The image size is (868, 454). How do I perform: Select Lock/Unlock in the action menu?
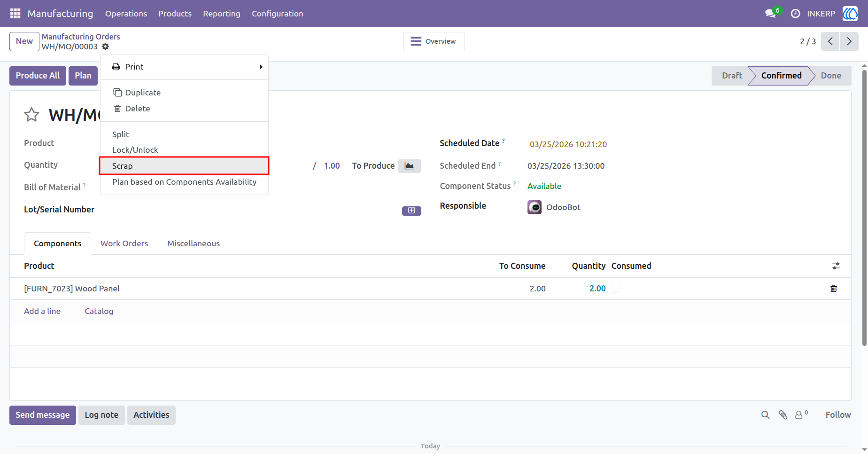[184, 150]
